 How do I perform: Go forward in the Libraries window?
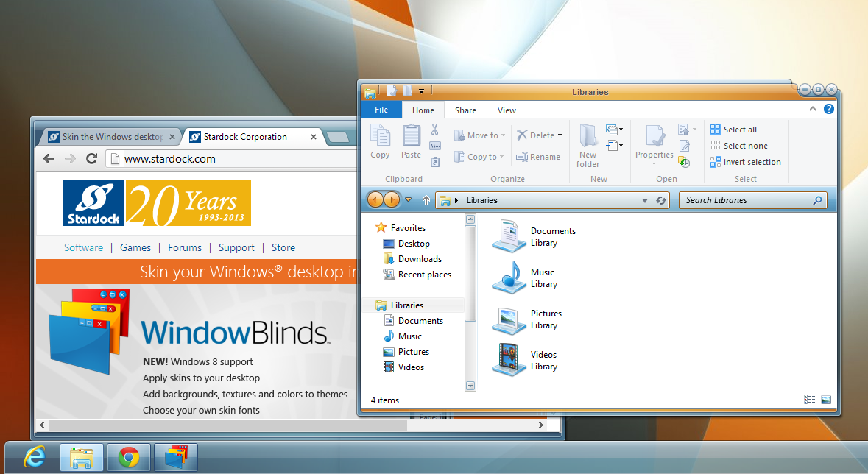(392, 199)
